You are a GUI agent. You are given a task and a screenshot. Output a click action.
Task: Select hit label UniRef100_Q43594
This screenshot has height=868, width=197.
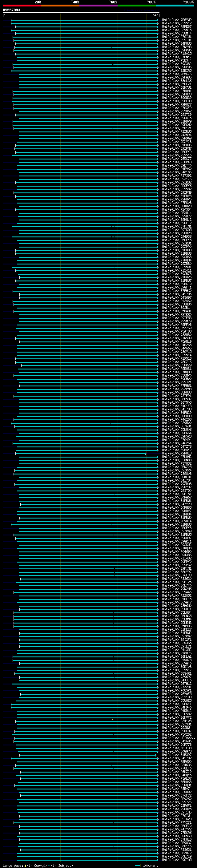[177, 135]
